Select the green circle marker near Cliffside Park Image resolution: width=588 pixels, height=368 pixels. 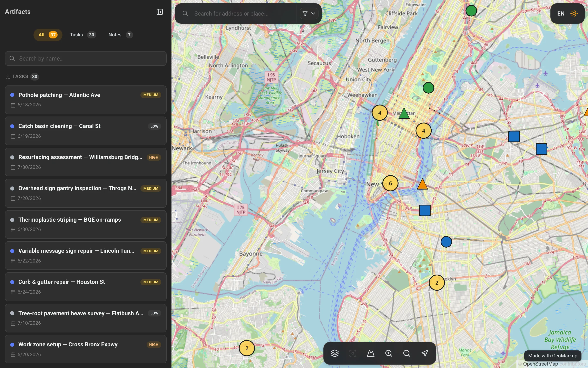coord(471,11)
